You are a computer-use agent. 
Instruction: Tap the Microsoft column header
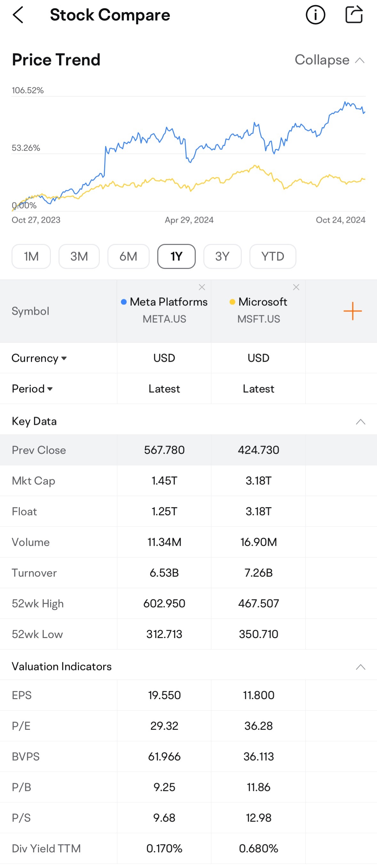coord(258,311)
